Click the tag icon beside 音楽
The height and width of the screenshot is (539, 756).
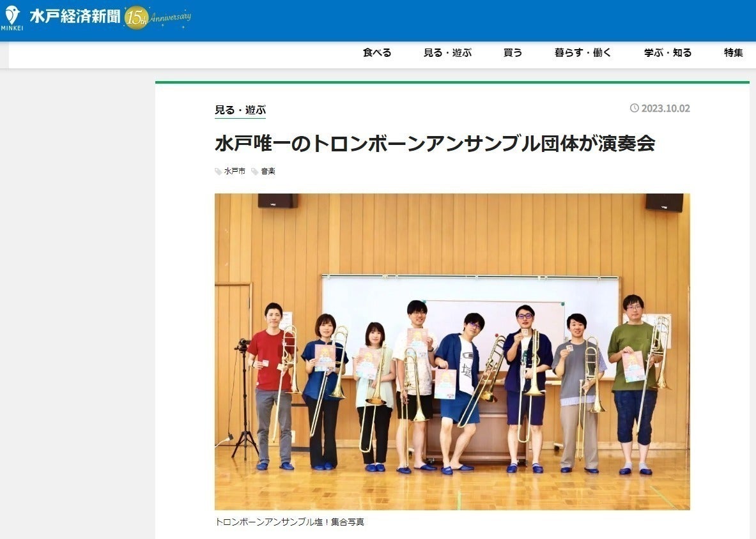tap(253, 171)
